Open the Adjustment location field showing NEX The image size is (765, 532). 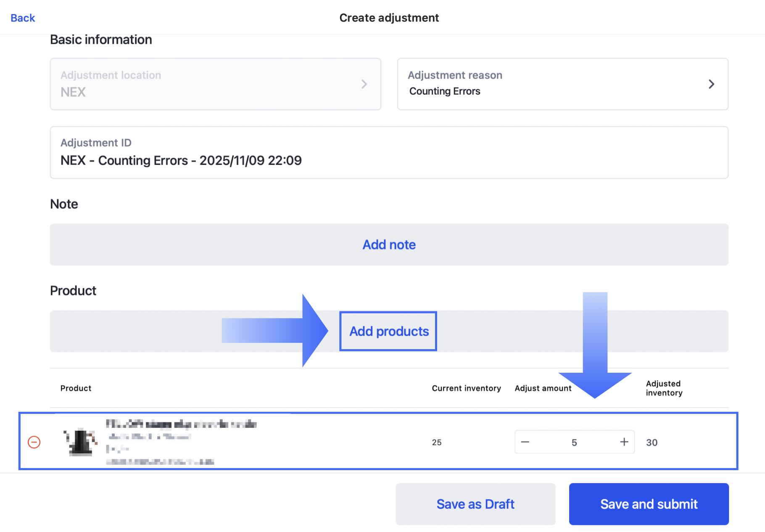[x=215, y=84]
